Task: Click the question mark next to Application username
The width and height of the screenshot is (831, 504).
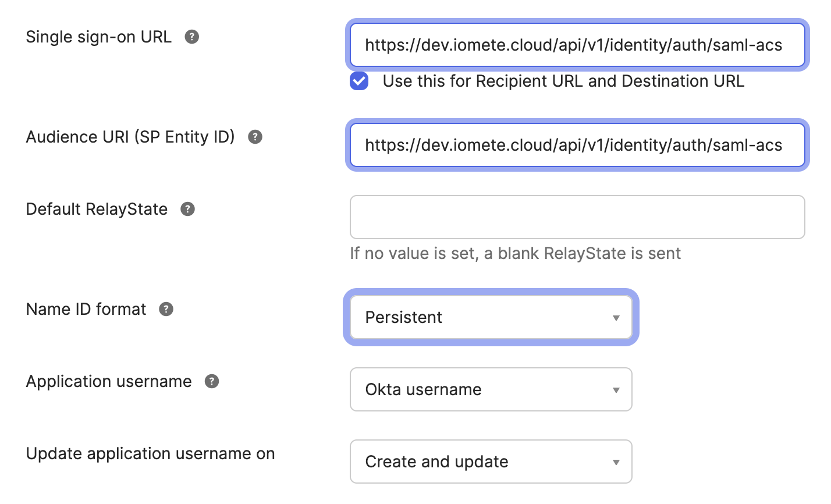Action: (212, 381)
